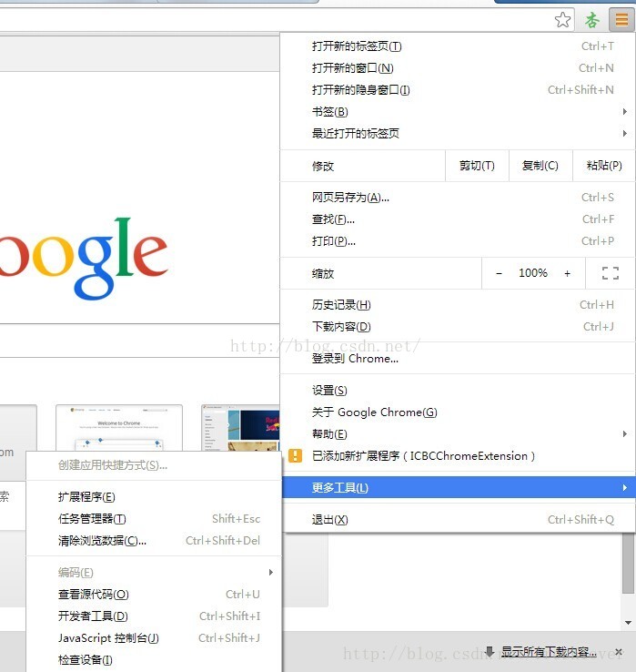Select 清除浏览数据(C)... submenu item
Image resolution: width=636 pixels, height=672 pixels.
[x=154, y=541]
